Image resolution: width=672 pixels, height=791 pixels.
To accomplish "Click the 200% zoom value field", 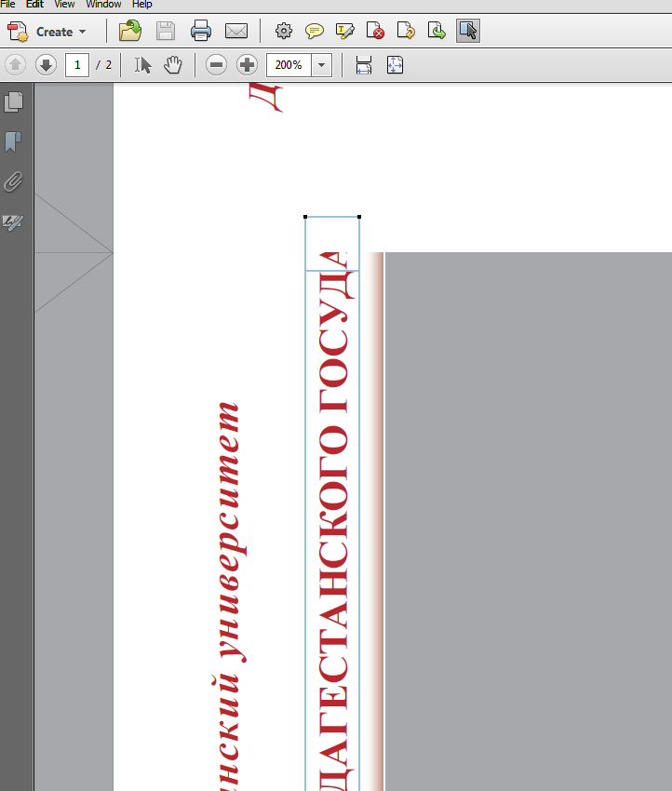I will point(289,65).
